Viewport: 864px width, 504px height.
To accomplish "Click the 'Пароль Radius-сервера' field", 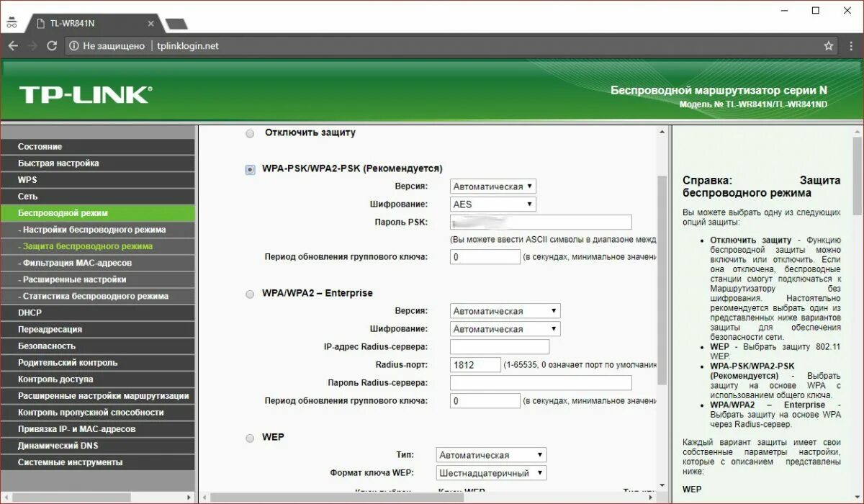I will 541,383.
